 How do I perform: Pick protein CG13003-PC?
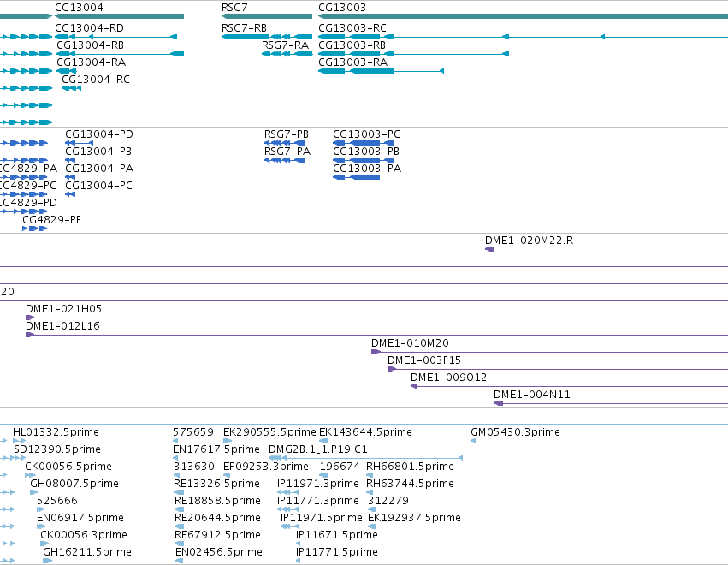point(364,143)
